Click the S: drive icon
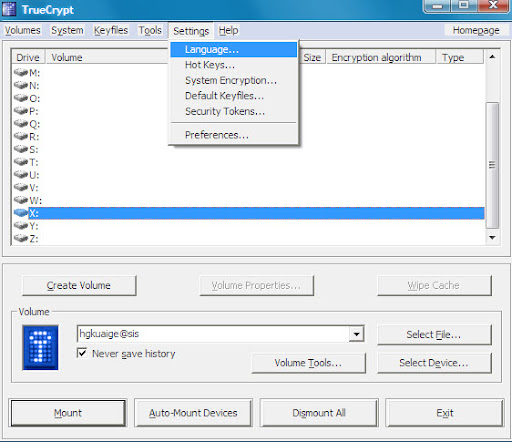512x442 pixels. [21, 149]
